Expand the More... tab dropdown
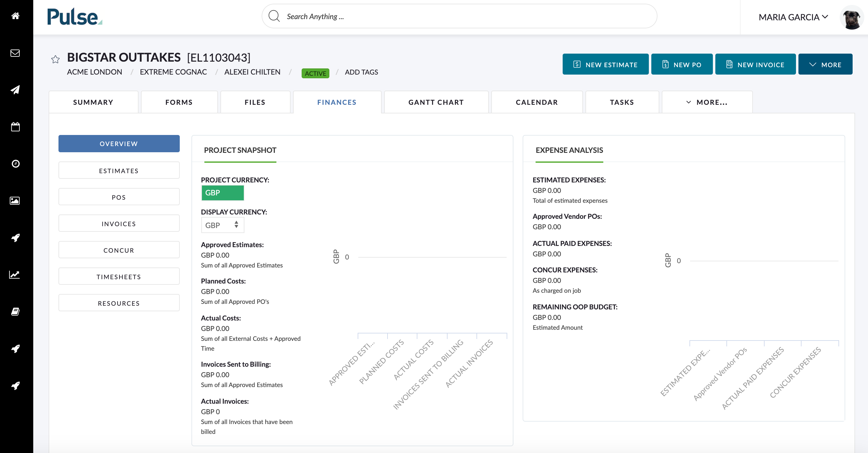 click(x=707, y=102)
